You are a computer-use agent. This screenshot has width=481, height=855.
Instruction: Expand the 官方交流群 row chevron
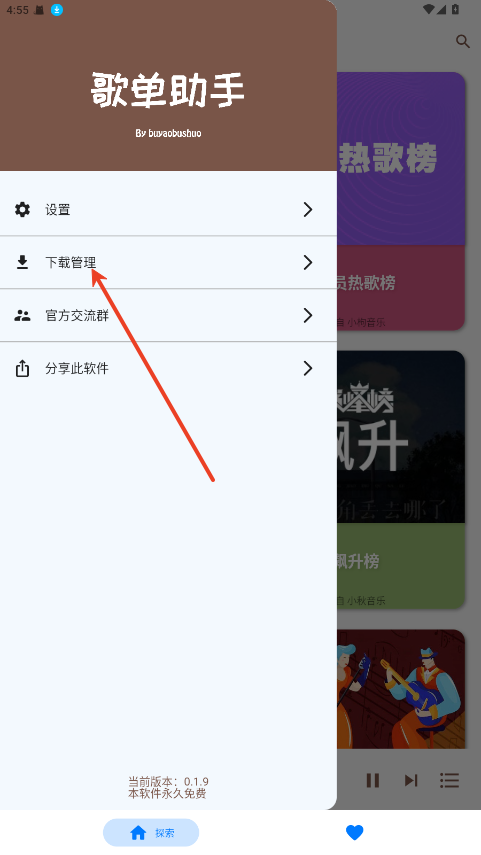coord(308,315)
